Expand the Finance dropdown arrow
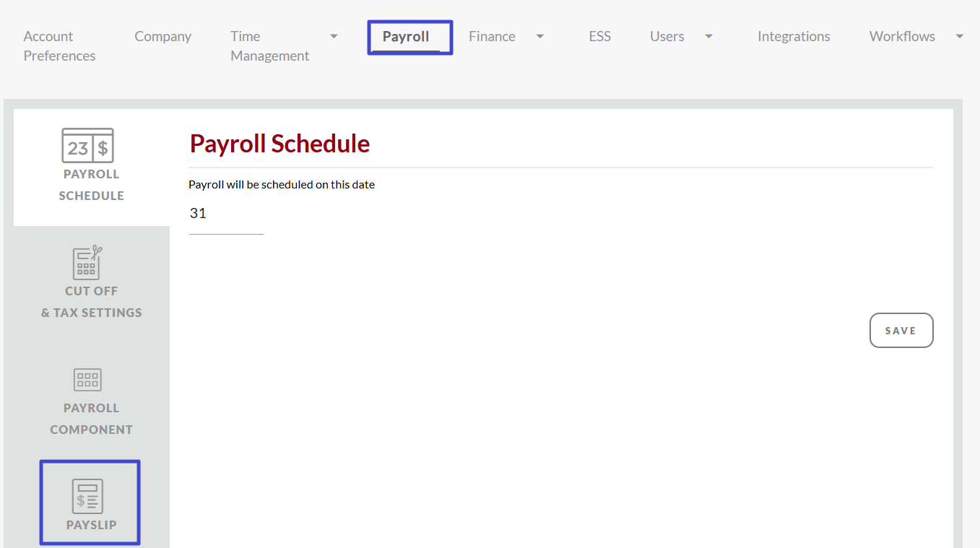Screen dimensions: 980x548 pyautogui.click(x=539, y=37)
